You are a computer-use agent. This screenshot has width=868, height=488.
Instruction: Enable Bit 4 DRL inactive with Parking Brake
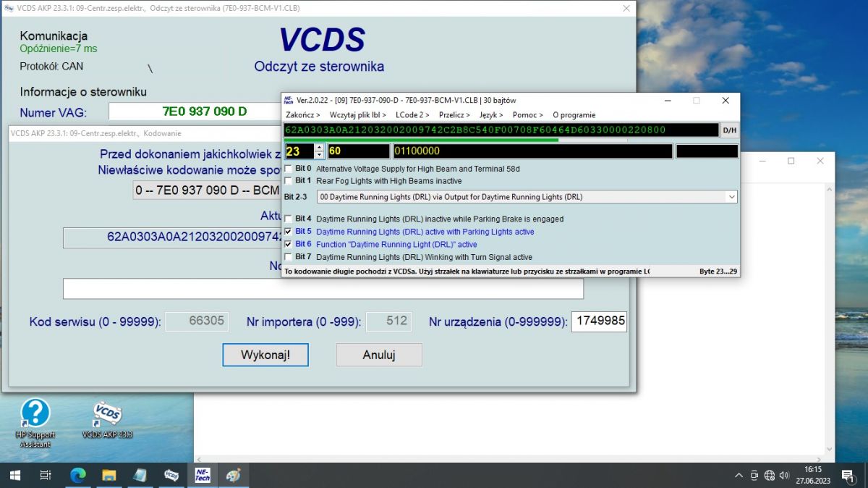click(x=289, y=219)
